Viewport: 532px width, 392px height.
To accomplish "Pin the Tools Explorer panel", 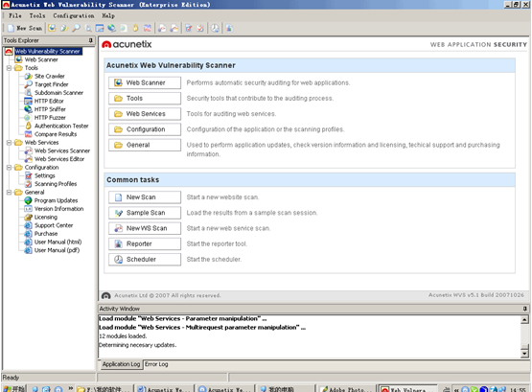I will (x=91, y=40).
